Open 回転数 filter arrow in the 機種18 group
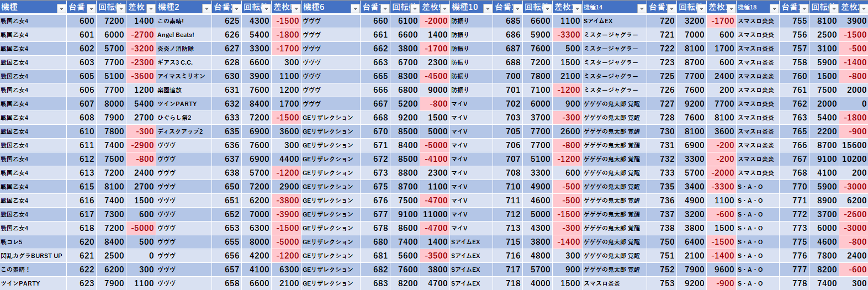 834,8
